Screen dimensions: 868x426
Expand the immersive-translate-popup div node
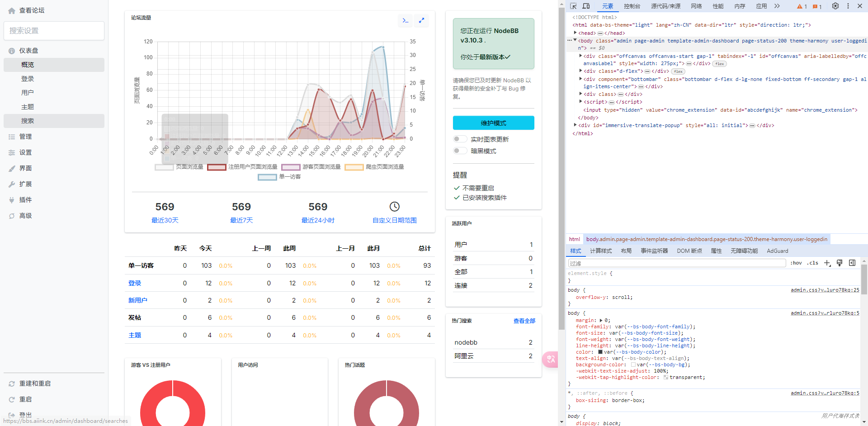575,125
